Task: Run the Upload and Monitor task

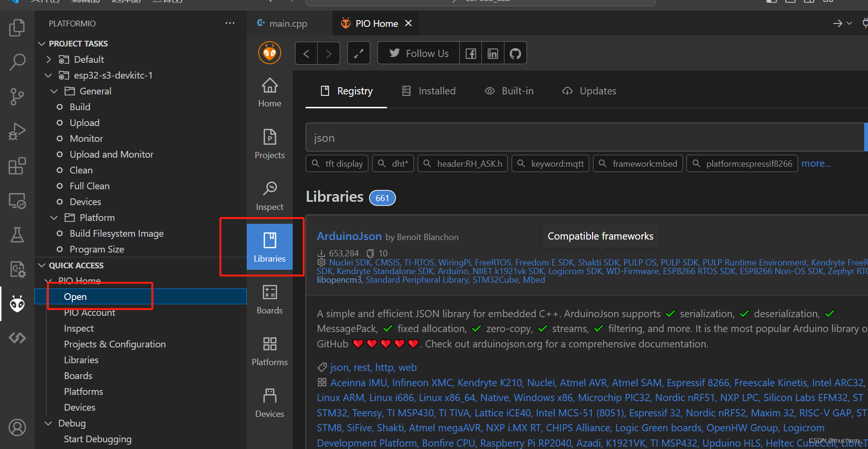Action: click(111, 154)
